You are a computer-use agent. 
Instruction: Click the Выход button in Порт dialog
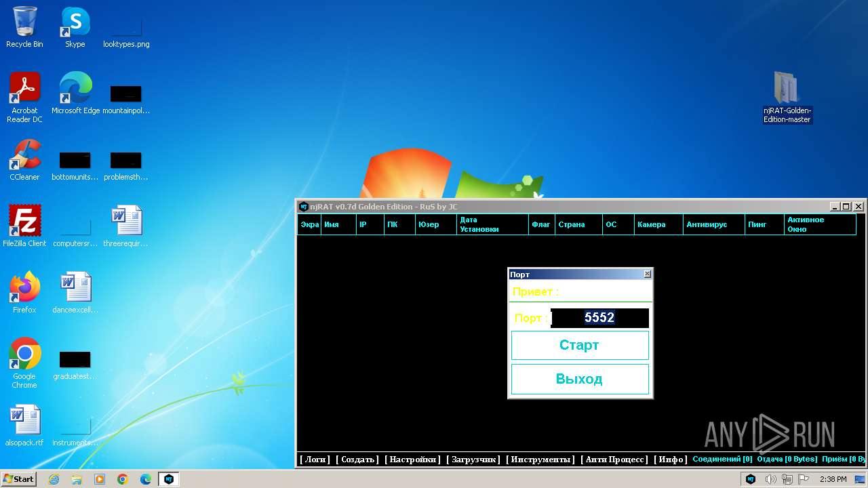[580, 379]
